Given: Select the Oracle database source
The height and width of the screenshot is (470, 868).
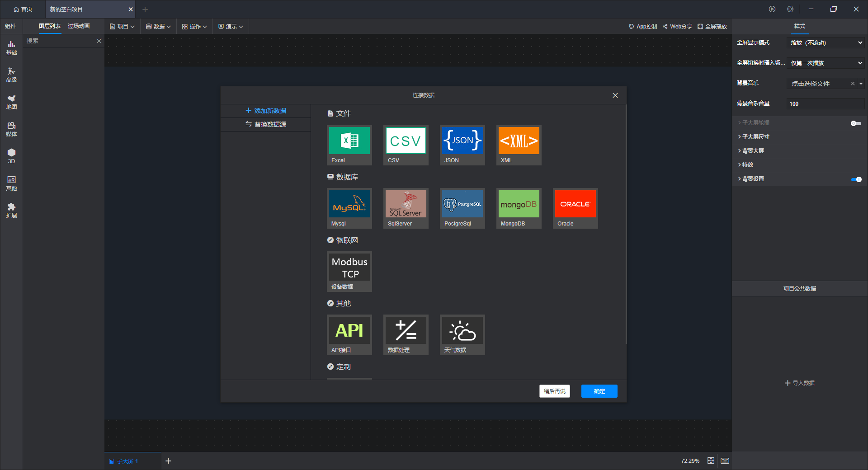Looking at the screenshot, I should tap(575, 208).
